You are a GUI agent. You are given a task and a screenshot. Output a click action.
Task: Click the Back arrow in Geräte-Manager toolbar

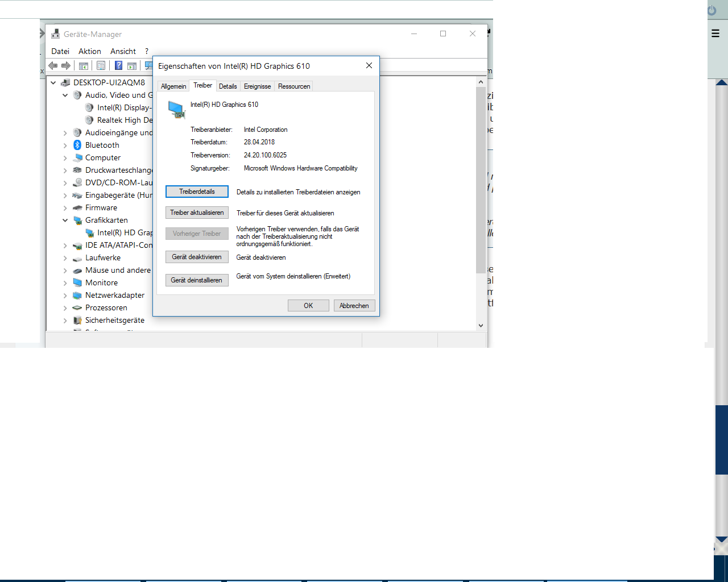pos(53,65)
